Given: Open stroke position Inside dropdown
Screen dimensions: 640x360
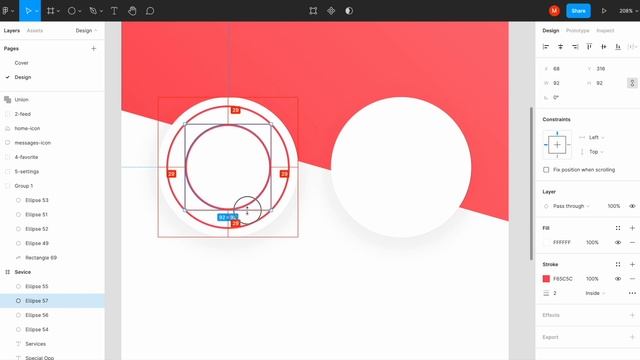Looking at the screenshot, I should tap(595, 293).
